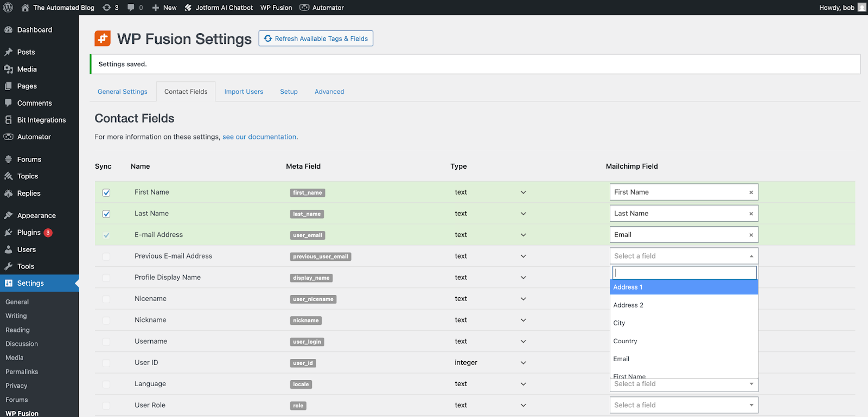
Task: Click the Forums icon in sidebar
Action: click(x=9, y=159)
